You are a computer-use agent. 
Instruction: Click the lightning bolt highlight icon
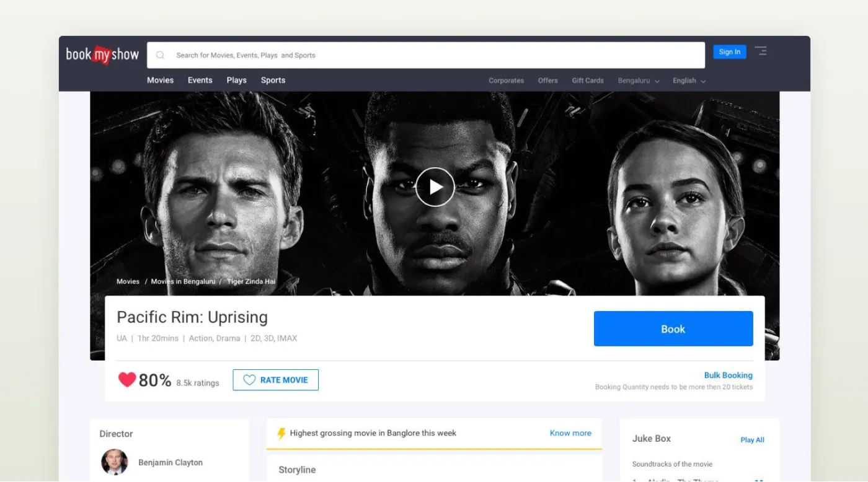pyautogui.click(x=281, y=433)
